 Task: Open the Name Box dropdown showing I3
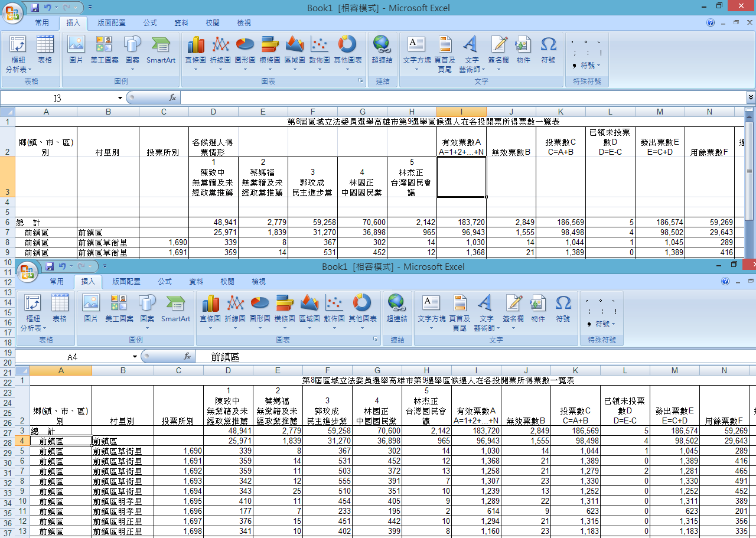point(120,97)
